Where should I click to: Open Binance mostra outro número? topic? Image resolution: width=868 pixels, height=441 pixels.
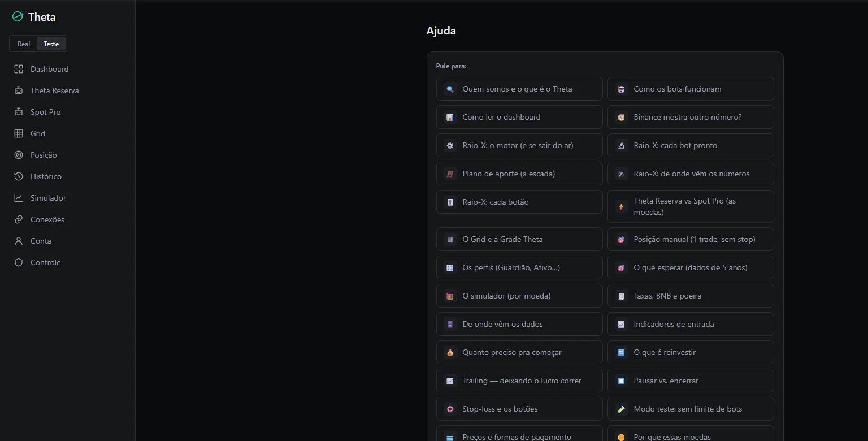[x=691, y=117]
